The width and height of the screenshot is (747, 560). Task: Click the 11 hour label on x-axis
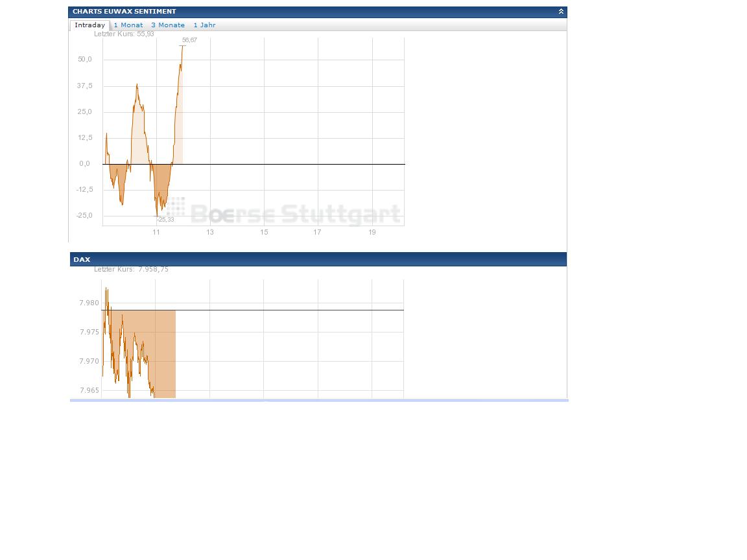[156, 233]
